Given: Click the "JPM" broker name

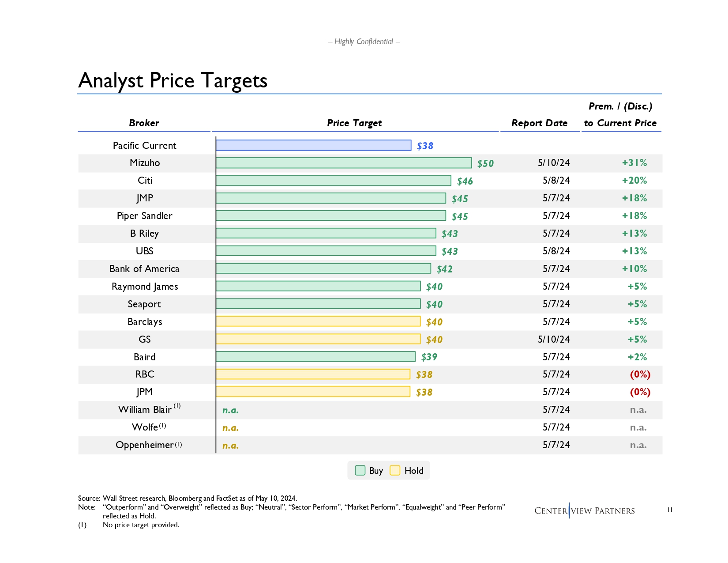Looking at the screenshot, I should (x=145, y=392).
